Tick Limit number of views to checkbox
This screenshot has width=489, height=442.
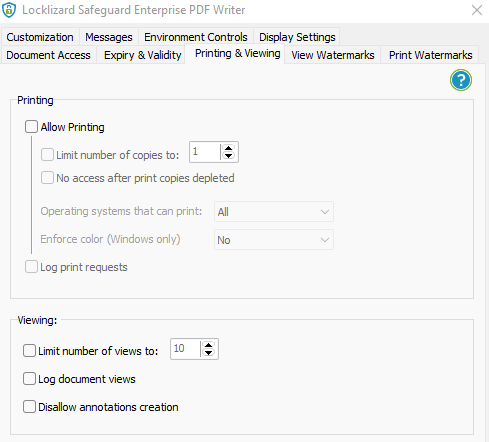point(29,351)
